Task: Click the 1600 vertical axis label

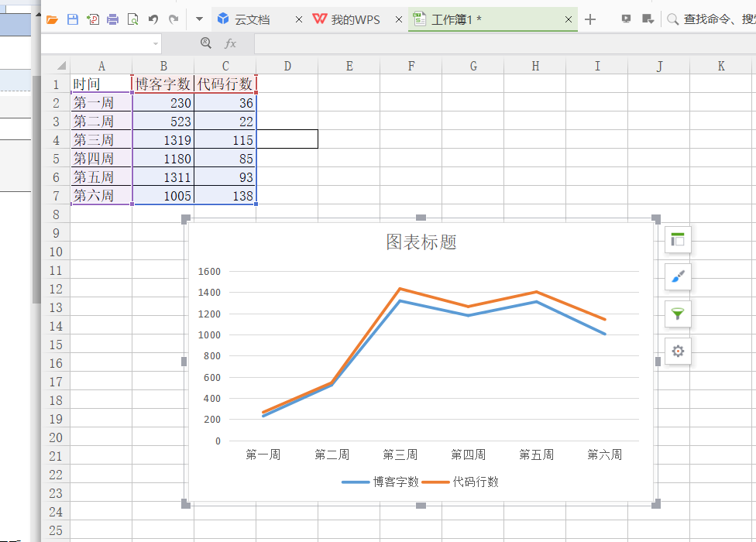Action: click(209, 271)
